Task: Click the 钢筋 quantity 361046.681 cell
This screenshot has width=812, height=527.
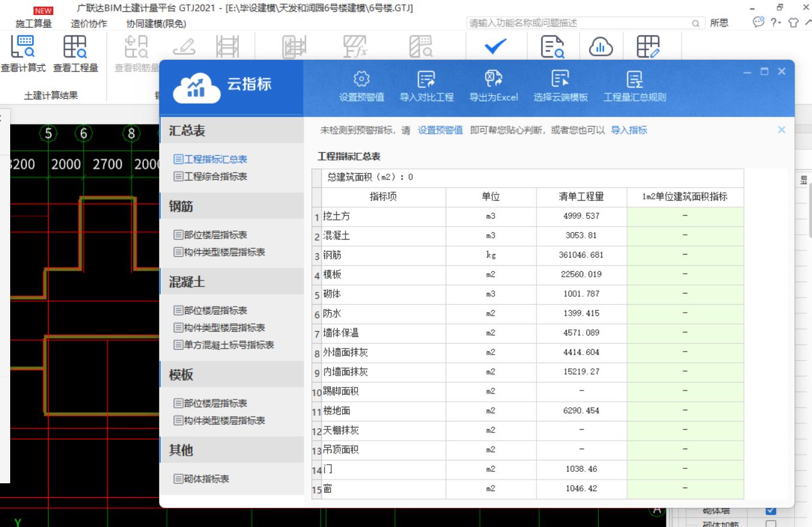Action: (x=581, y=255)
